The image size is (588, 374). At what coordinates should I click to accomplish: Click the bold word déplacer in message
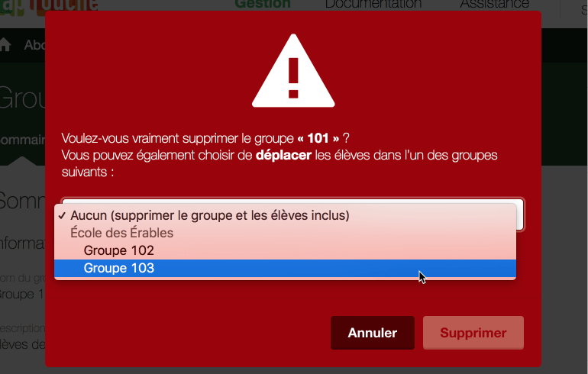click(283, 155)
